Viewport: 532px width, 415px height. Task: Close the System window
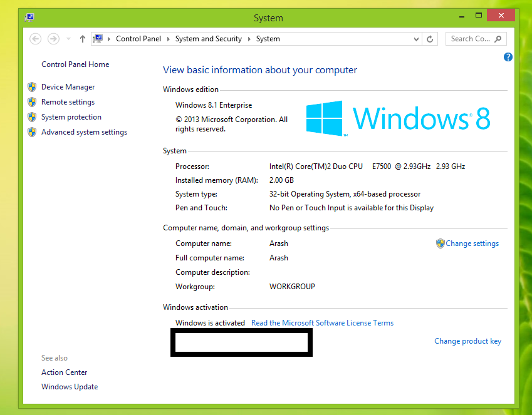coord(501,15)
